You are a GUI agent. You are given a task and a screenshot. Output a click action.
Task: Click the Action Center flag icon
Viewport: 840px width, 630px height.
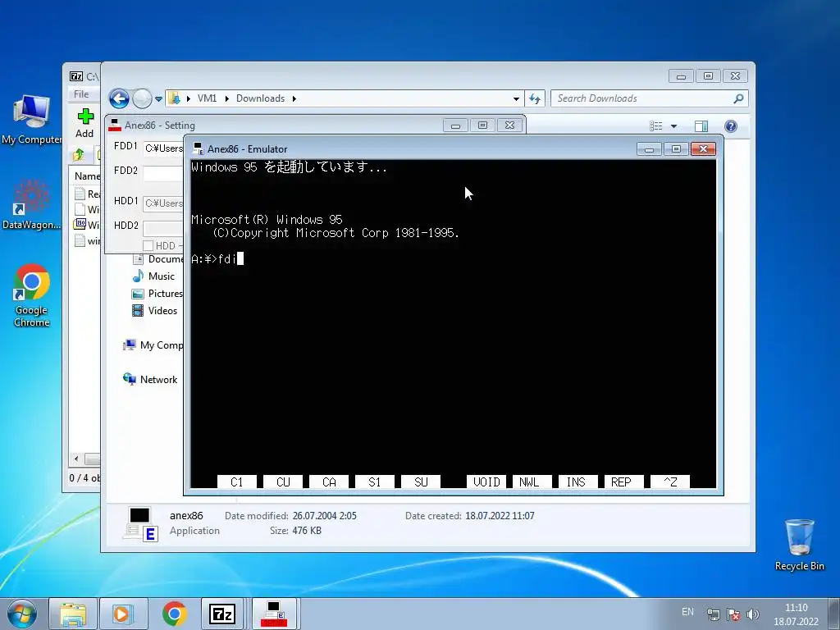pos(733,614)
